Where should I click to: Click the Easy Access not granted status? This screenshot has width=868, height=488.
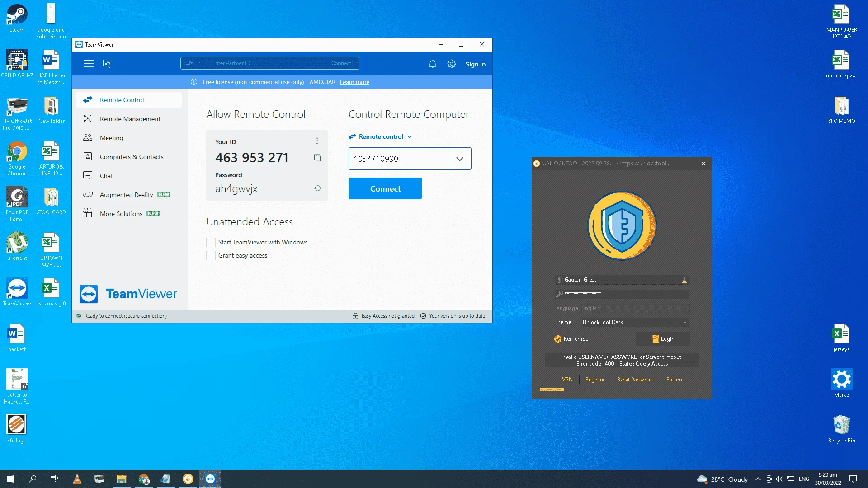click(x=383, y=316)
